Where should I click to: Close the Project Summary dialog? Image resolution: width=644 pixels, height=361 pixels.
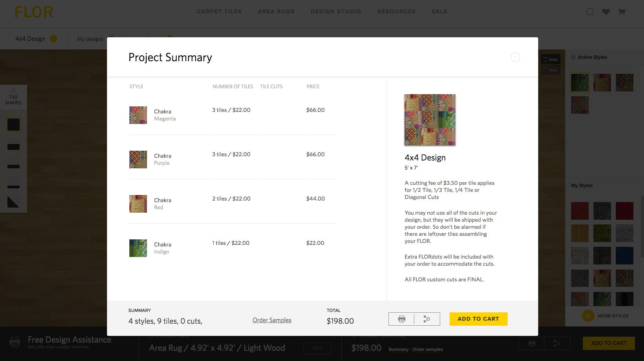pos(515,57)
